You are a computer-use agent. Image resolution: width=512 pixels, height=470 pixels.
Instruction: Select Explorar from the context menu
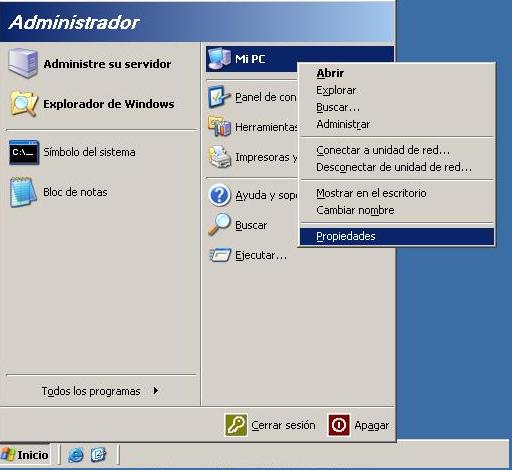(397, 90)
